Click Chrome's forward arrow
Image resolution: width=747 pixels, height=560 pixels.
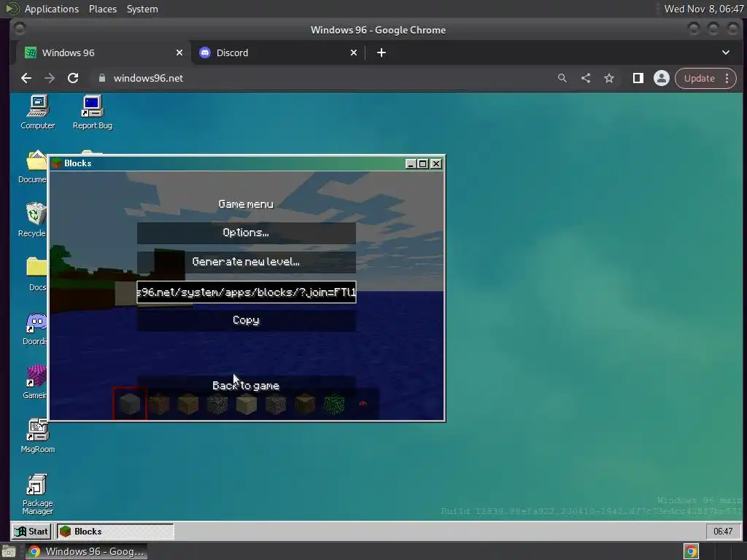(x=50, y=78)
